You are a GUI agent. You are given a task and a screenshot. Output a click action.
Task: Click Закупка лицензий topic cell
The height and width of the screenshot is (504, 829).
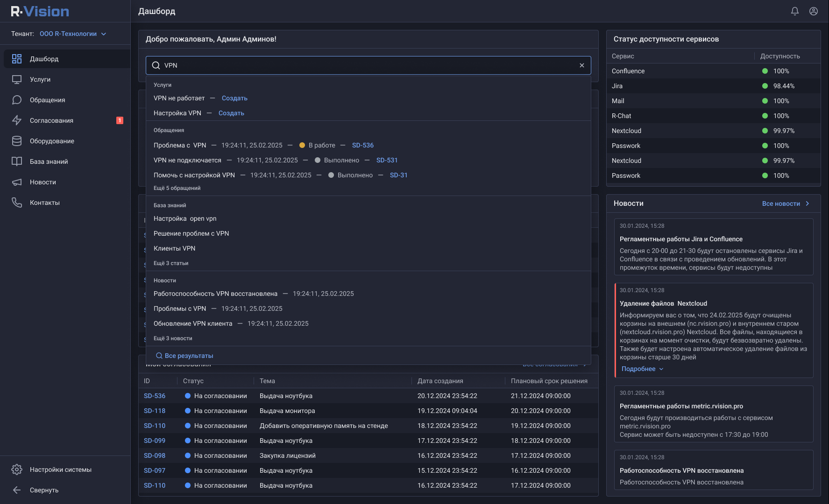click(x=288, y=455)
